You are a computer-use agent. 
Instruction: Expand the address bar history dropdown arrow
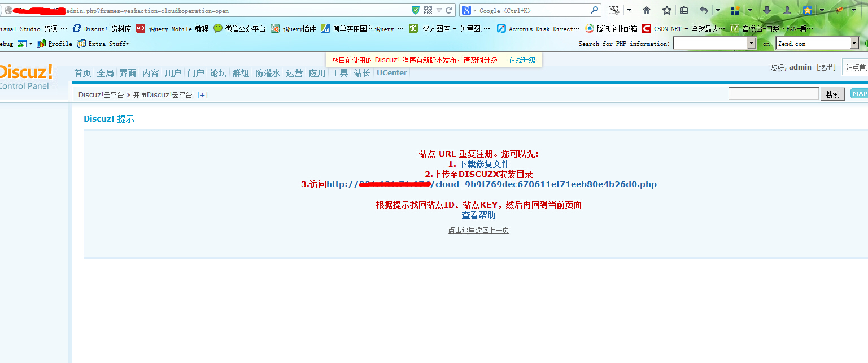coord(439,10)
